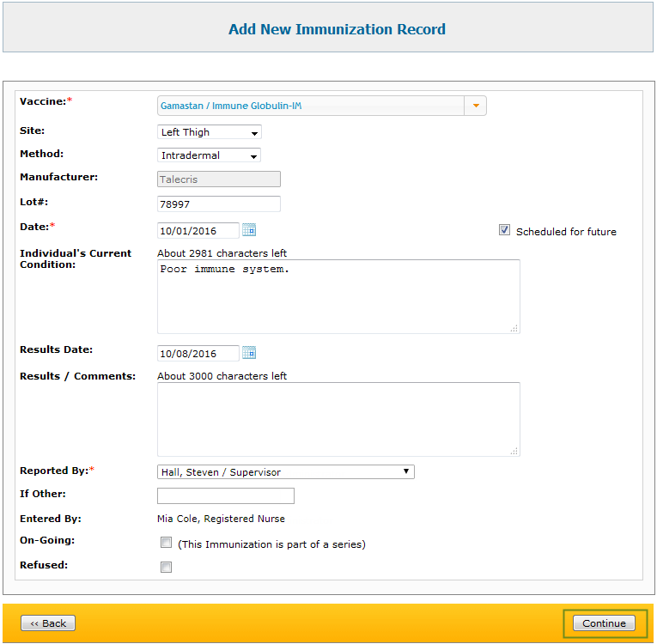Click 'About 2981 characters left' text

click(222, 253)
